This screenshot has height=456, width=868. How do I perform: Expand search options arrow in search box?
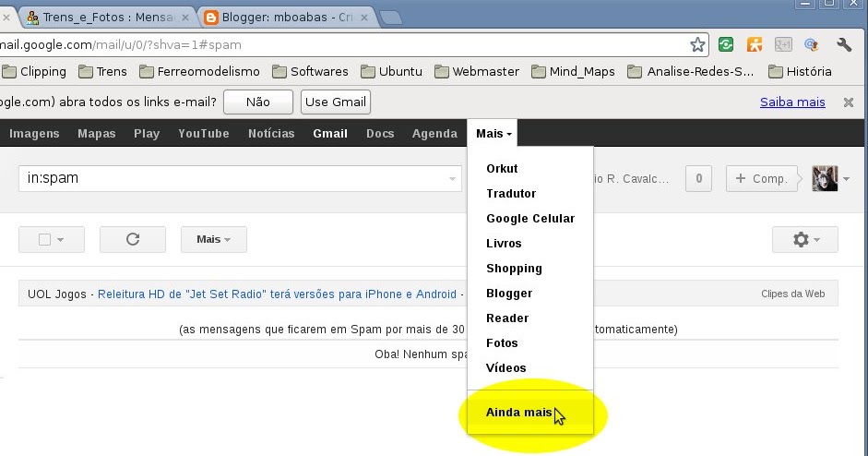(452, 179)
